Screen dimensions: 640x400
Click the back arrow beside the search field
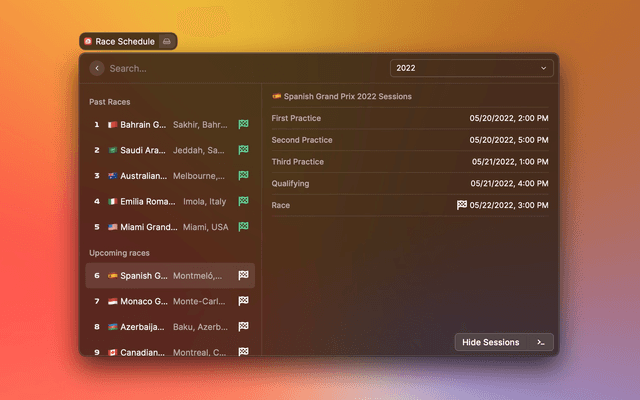(x=97, y=68)
